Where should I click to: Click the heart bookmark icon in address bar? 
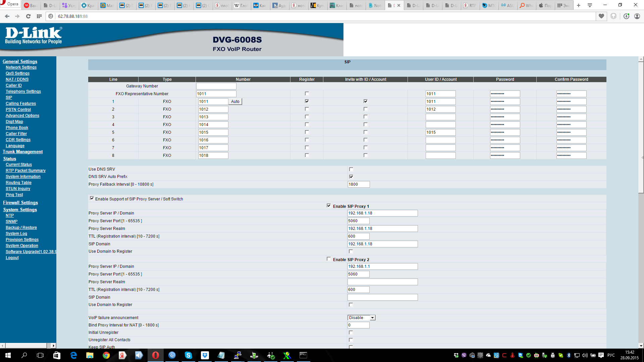601,16
